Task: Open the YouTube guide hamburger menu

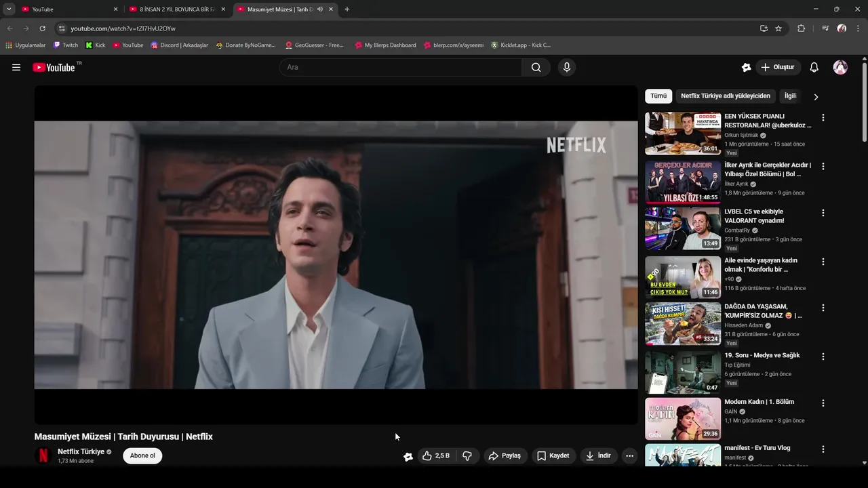Action: pyautogui.click(x=16, y=67)
